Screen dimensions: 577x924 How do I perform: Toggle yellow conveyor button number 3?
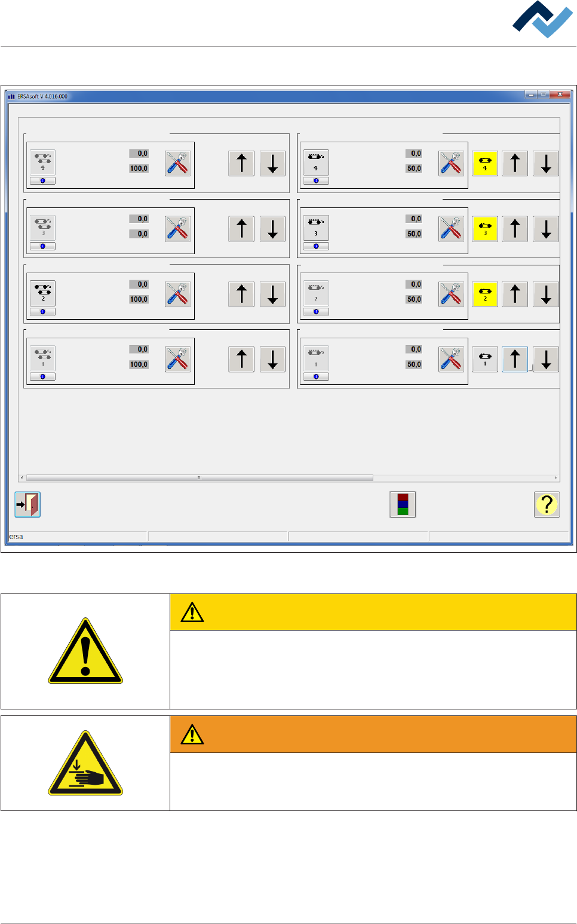485,229
